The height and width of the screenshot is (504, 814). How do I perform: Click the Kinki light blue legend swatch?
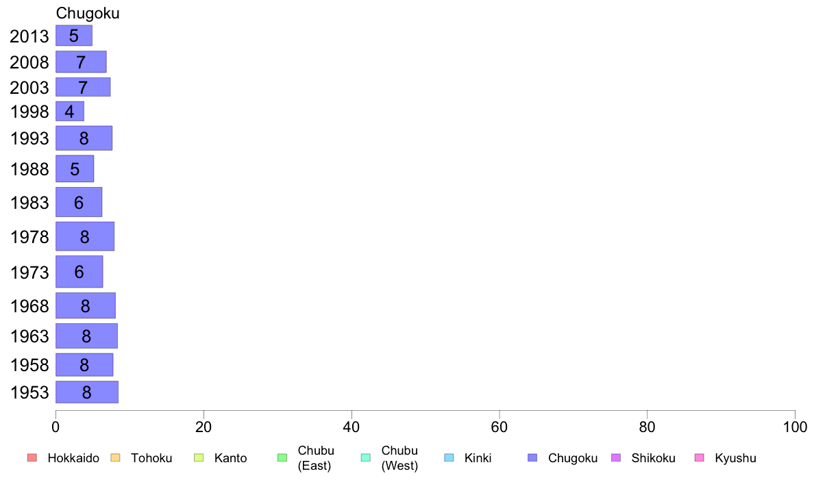(x=449, y=458)
